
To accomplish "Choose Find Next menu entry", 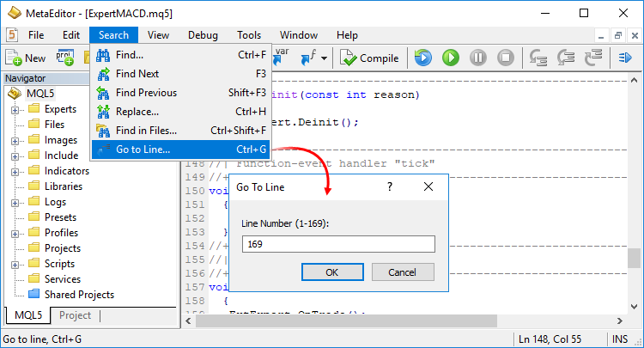I will pos(180,74).
